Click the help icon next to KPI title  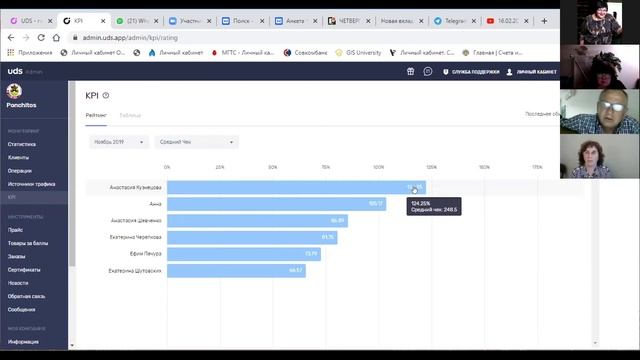(106, 95)
